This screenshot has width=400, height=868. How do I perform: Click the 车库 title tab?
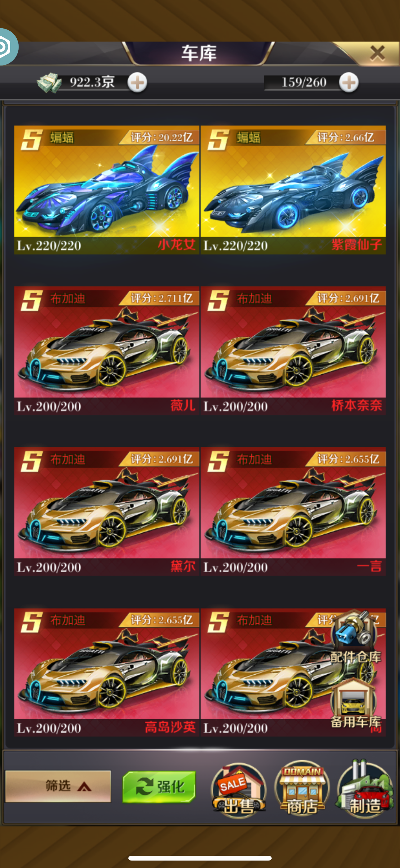pyautogui.click(x=199, y=53)
